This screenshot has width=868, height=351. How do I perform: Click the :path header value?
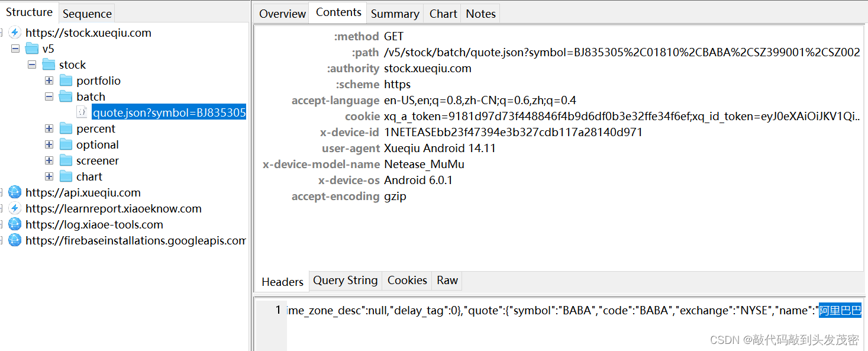tap(622, 52)
